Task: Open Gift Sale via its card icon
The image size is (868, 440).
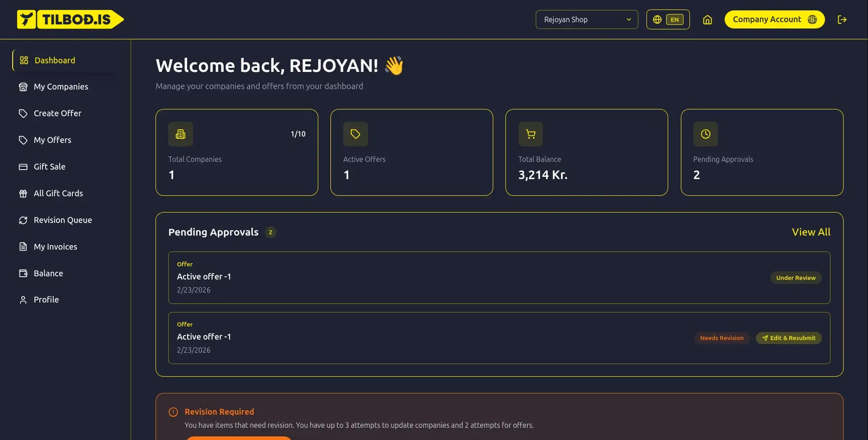Action: tap(24, 166)
